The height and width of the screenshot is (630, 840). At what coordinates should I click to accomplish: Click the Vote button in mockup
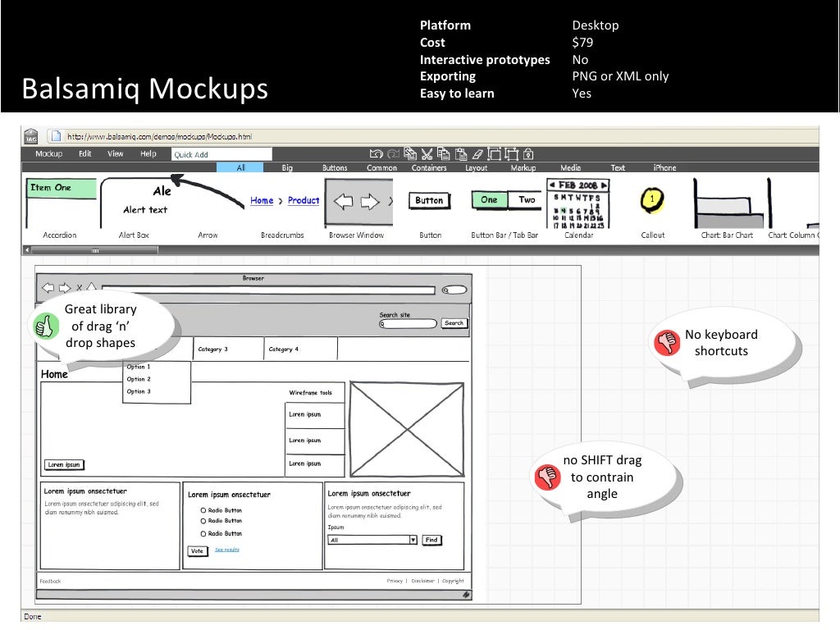[x=197, y=550]
